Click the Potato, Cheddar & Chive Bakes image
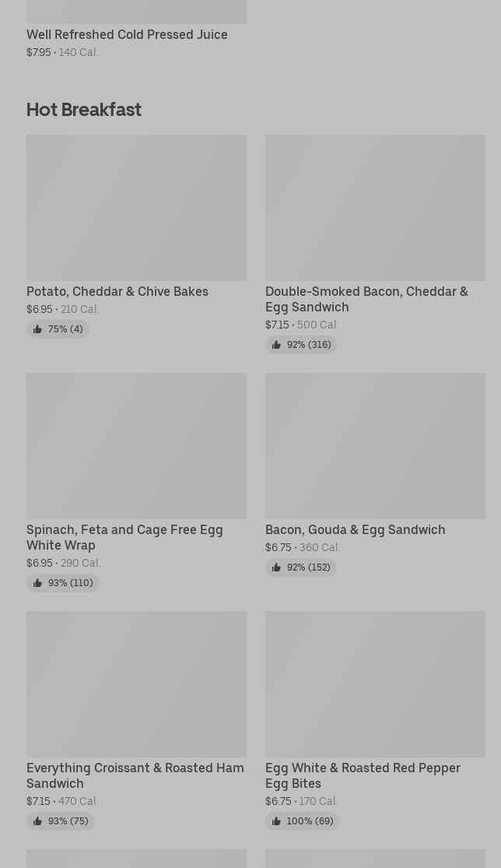Screen dimensions: 501x868 pyautogui.click(x=136, y=208)
